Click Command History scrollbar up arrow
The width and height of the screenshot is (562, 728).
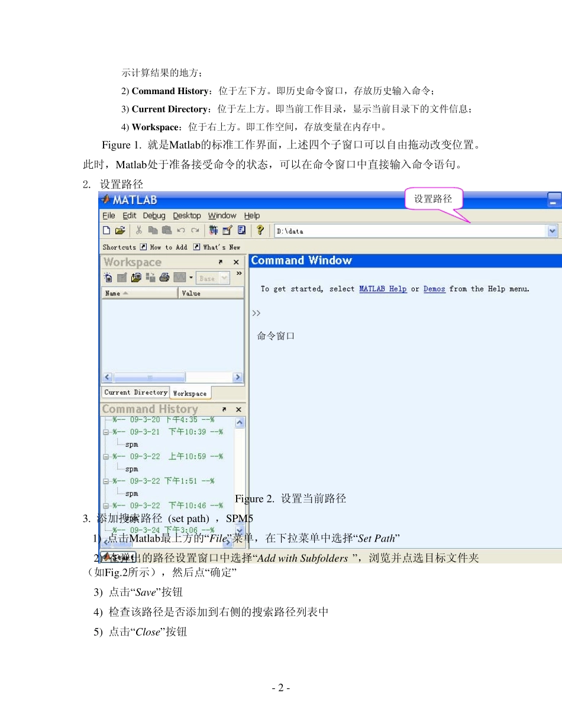[240, 423]
